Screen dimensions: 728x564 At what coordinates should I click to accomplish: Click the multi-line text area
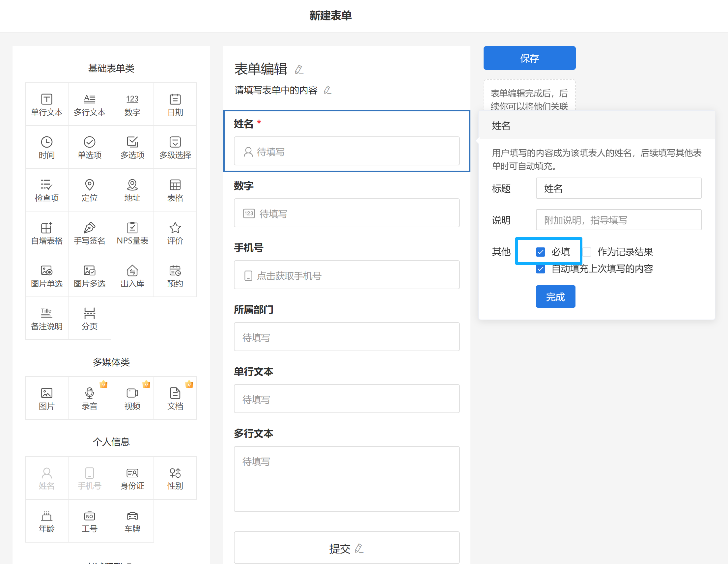point(346,478)
